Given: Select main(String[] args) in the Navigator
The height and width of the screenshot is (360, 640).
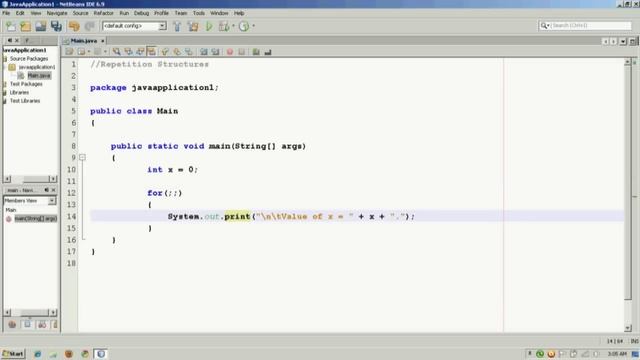Looking at the screenshot, I should tap(36, 219).
